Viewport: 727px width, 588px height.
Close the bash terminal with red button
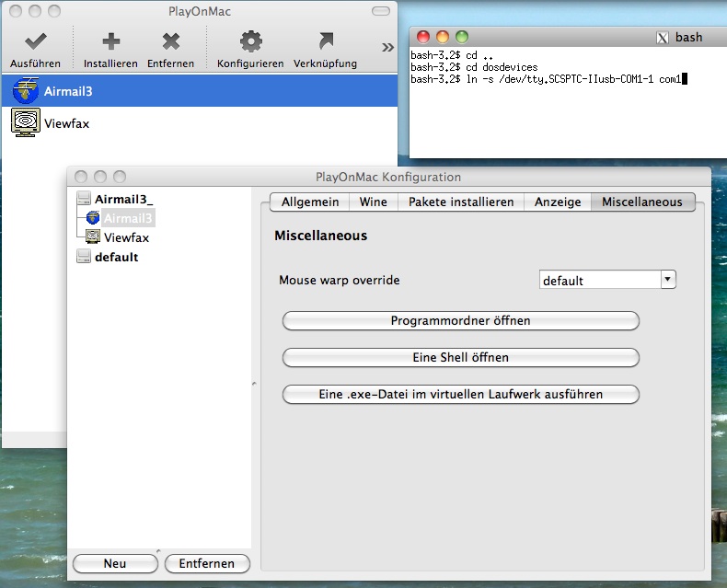pyautogui.click(x=423, y=37)
